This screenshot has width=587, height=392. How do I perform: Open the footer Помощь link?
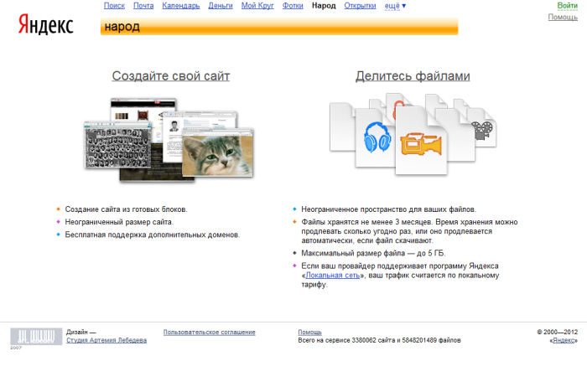309,333
